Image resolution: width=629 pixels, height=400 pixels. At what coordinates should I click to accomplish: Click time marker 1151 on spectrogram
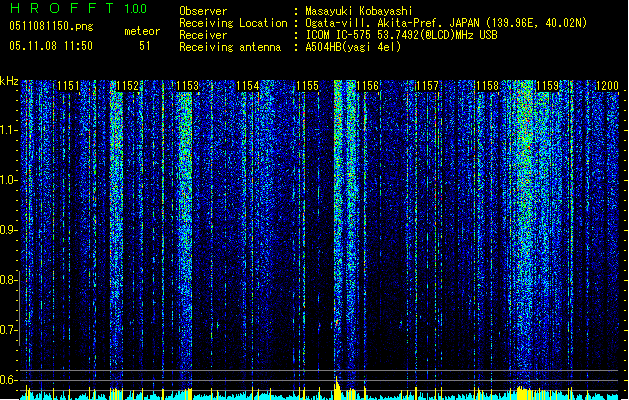[69, 86]
